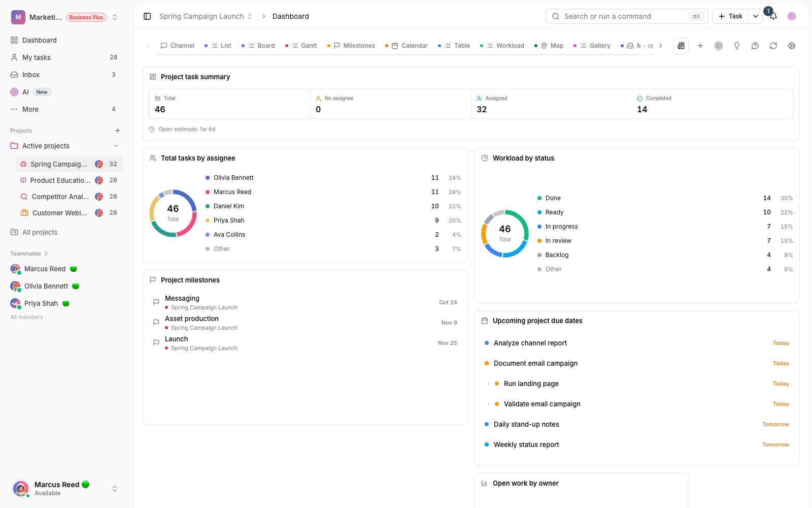Viewport: 812px width, 508px height.
Task: Switch to the Board view tab
Action: tap(258, 46)
